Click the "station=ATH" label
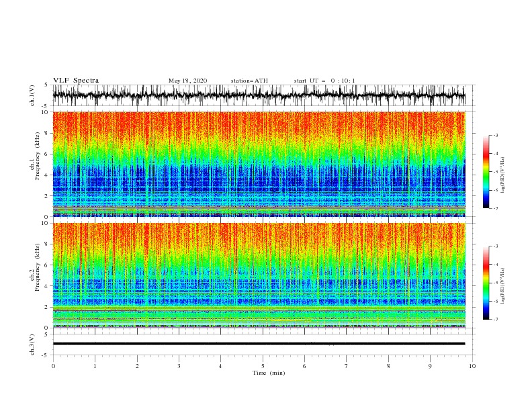Screen dimensions: 532x411 point(249,81)
